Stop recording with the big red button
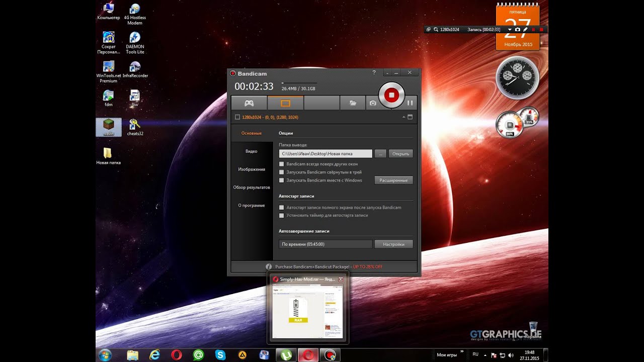This screenshot has height=362, width=644. point(391,95)
